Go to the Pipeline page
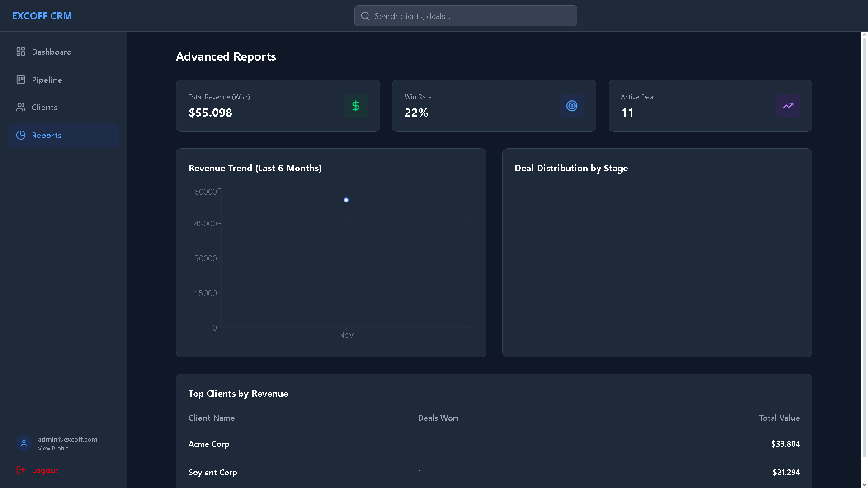Image resolution: width=868 pixels, height=488 pixels. coord(47,80)
